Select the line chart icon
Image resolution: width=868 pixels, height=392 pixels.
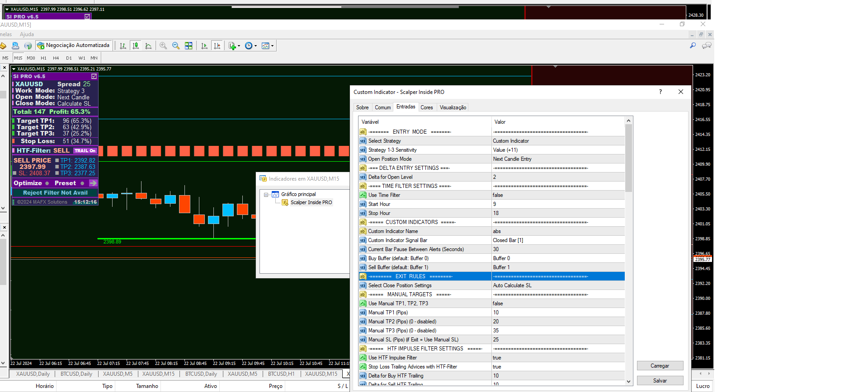(148, 46)
